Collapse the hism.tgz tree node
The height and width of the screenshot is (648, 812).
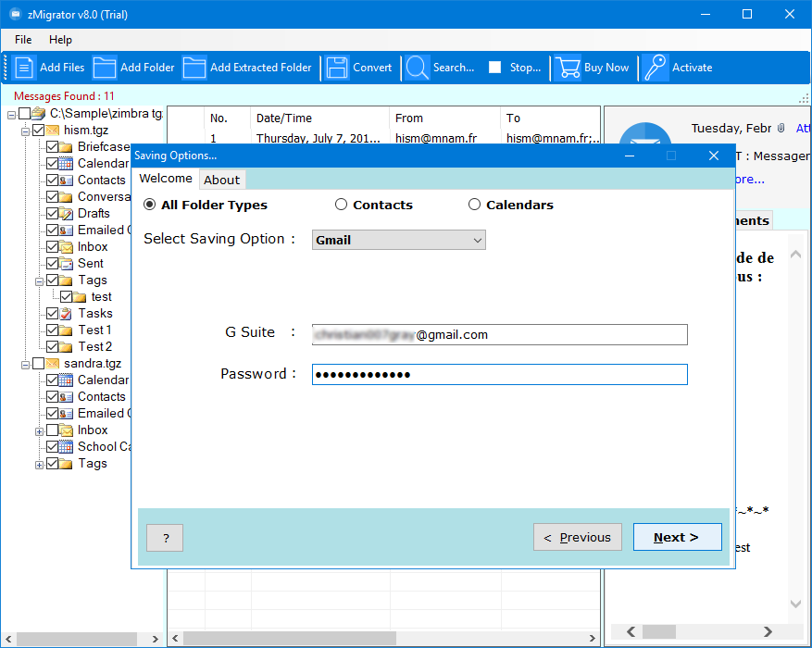click(x=25, y=131)
